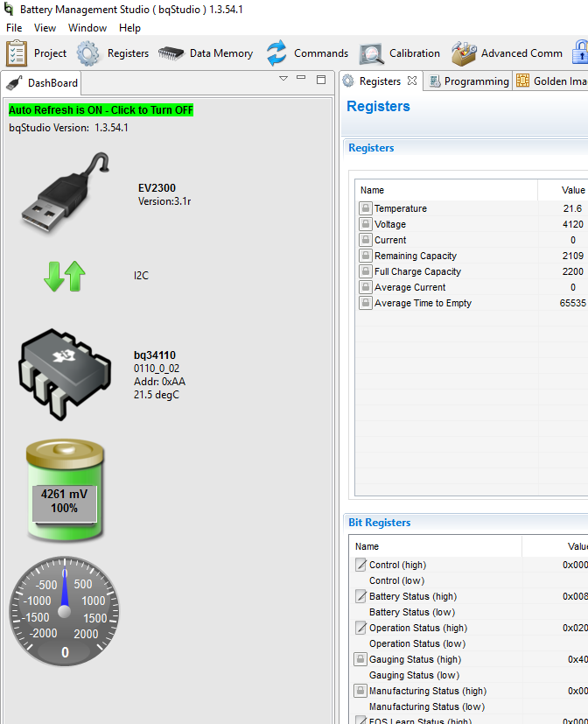This screenshot has width=588, height=724.
Task: Open the Project toolbar icon
Action: (17, 53)
